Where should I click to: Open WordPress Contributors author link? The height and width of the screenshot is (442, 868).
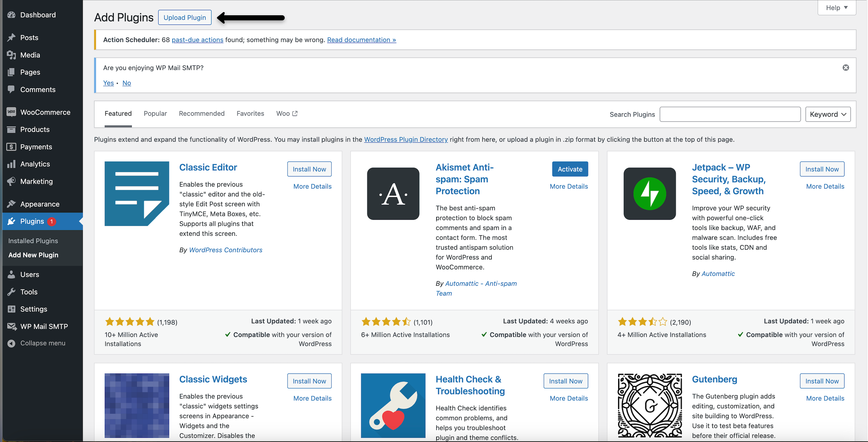coord(225,250)
